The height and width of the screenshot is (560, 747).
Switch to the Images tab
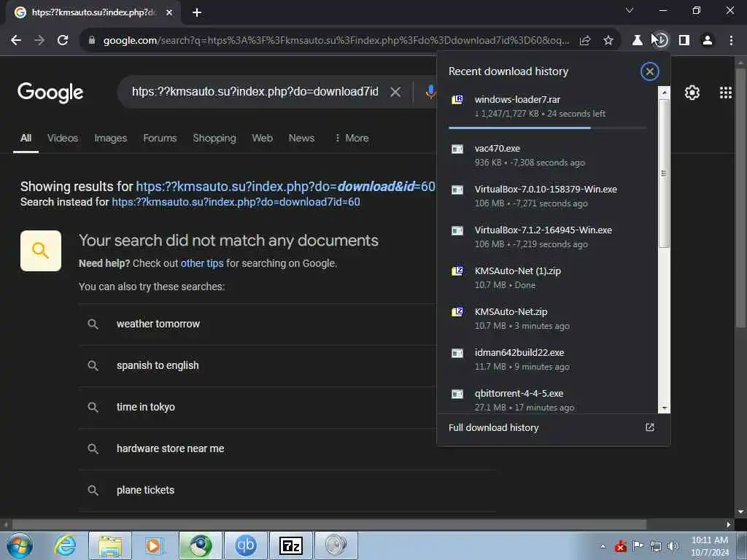(111, 138)
